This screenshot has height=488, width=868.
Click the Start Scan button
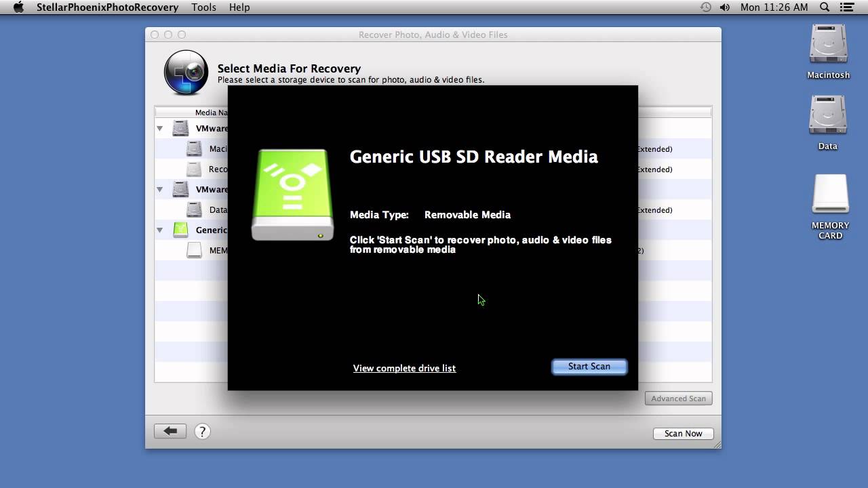point(589,367)
